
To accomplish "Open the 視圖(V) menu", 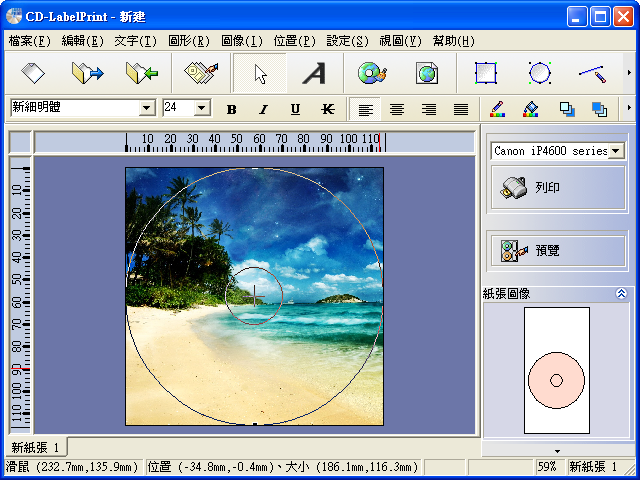I will click(400, 41).
